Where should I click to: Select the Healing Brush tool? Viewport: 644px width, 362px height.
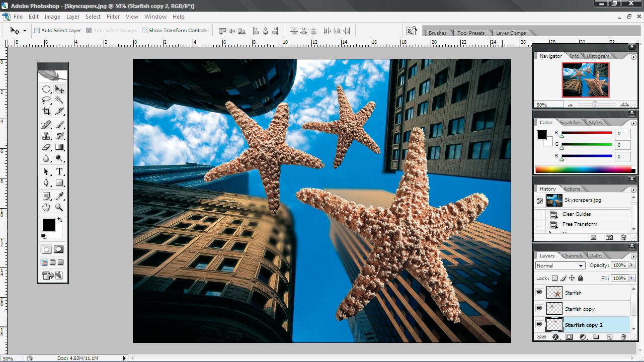pyautogui.click(x=46, y=125)
